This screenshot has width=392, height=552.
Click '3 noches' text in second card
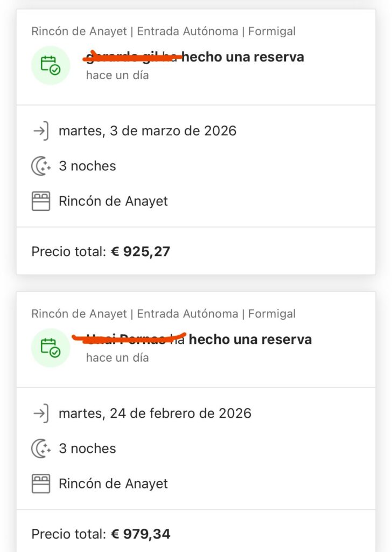87,448
